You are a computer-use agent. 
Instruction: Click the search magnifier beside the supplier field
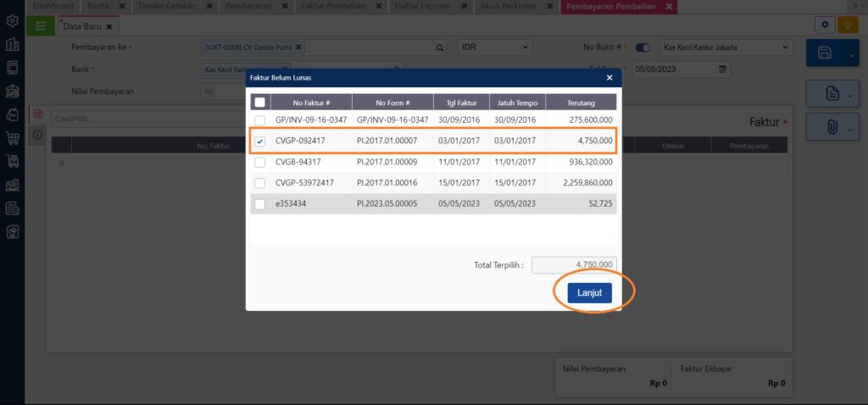pyautogui.click(x=440, y=48)
